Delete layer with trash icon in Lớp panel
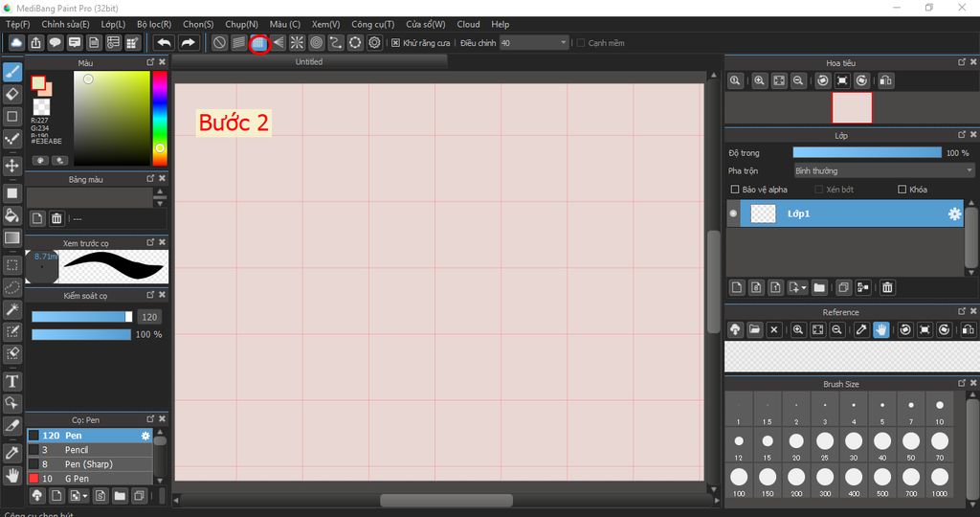980x517 pixels. 887,287
